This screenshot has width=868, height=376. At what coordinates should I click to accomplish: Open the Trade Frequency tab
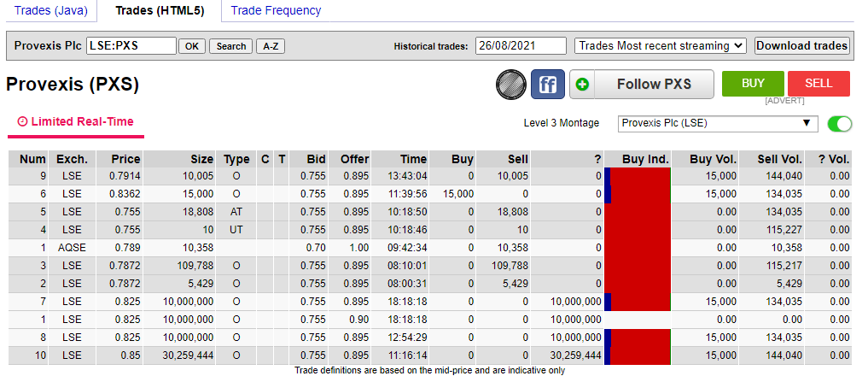(x=276, y=10)
